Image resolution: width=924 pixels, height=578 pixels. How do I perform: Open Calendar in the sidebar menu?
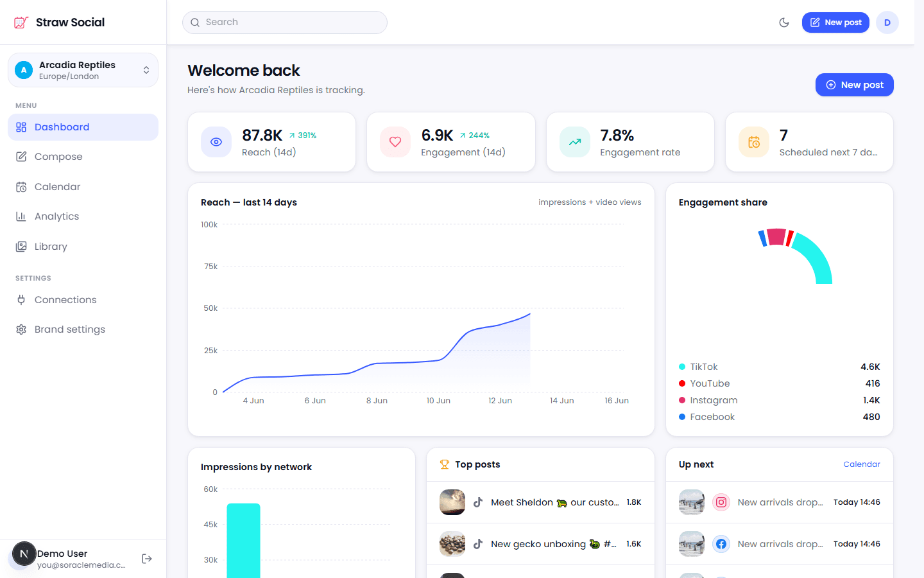[83, 187]
